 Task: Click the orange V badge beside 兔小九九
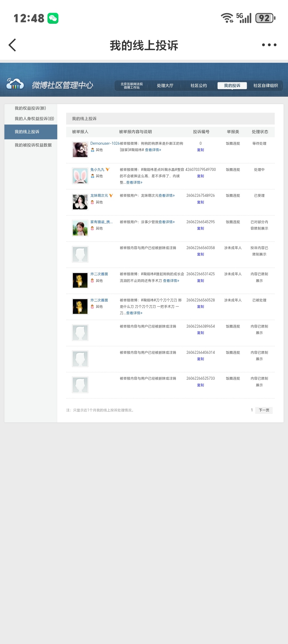coord(107,170)
